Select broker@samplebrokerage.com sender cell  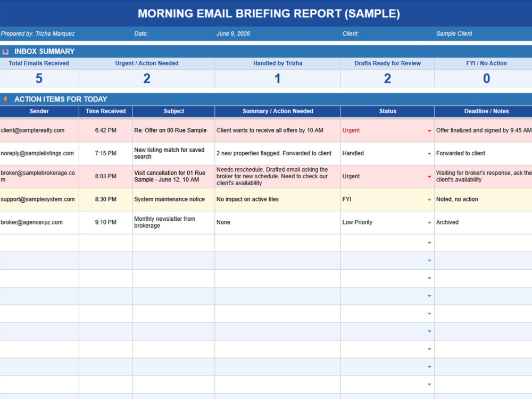(39, 177)
